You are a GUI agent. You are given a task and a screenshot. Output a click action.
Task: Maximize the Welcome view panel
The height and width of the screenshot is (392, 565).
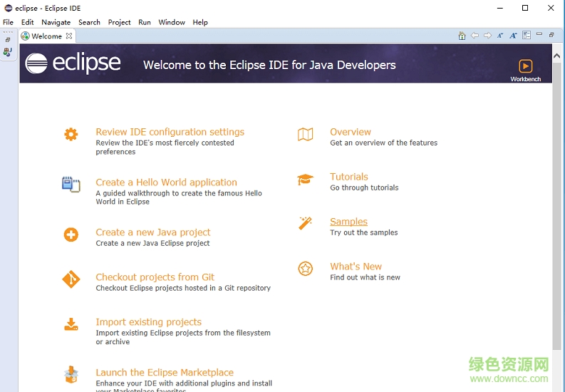(x=551, y=35)
